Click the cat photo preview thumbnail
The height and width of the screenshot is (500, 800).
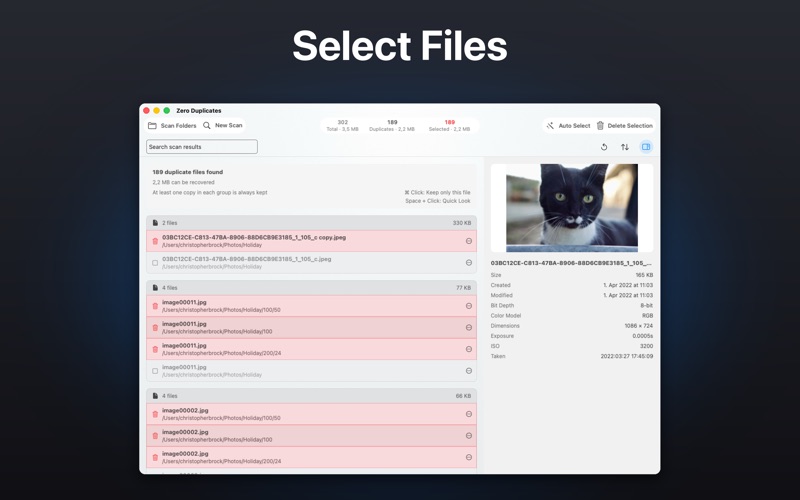(572, 208)
